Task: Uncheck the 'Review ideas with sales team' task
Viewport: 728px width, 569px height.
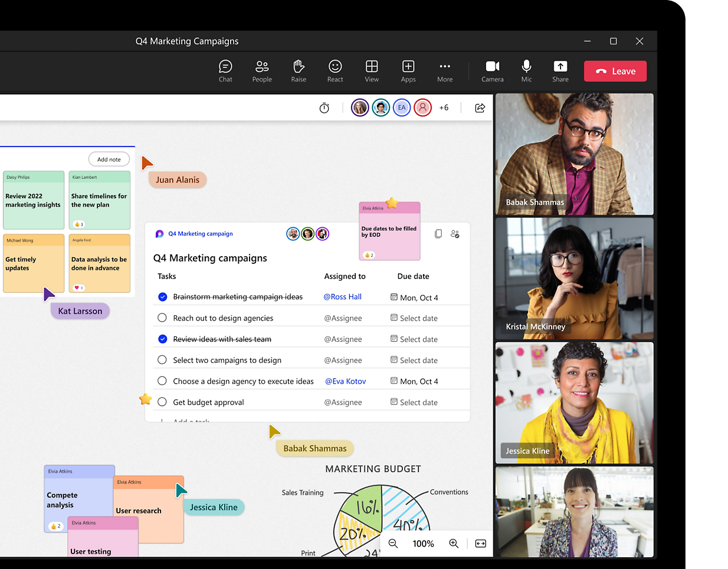Action: pyautogui.click(x=162, y=339)
